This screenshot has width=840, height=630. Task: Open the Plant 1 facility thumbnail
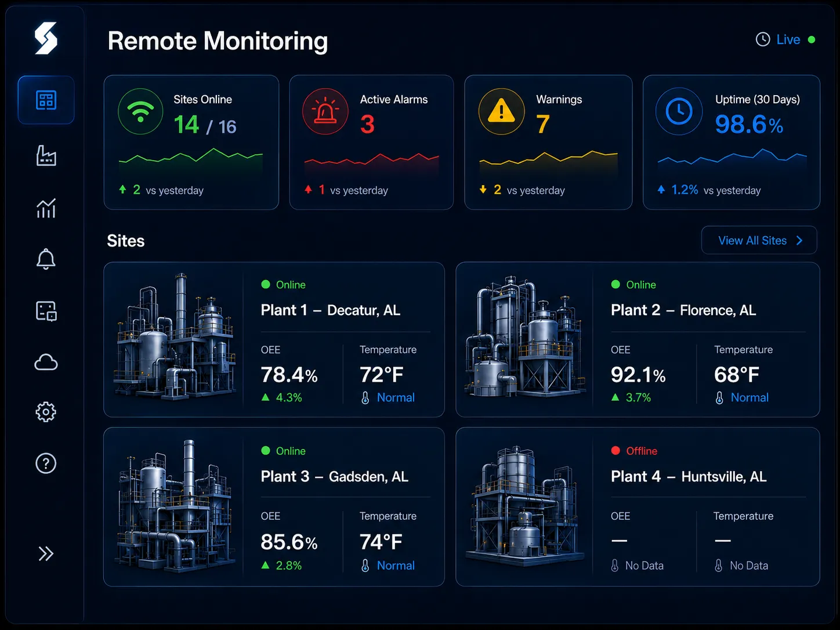tap(175, 337)
